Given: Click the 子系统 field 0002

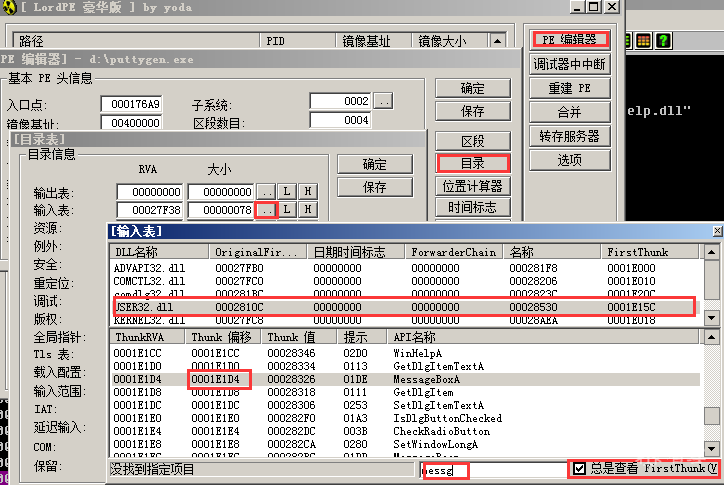Looking at the screenshot, I should (x=341, y=101).
